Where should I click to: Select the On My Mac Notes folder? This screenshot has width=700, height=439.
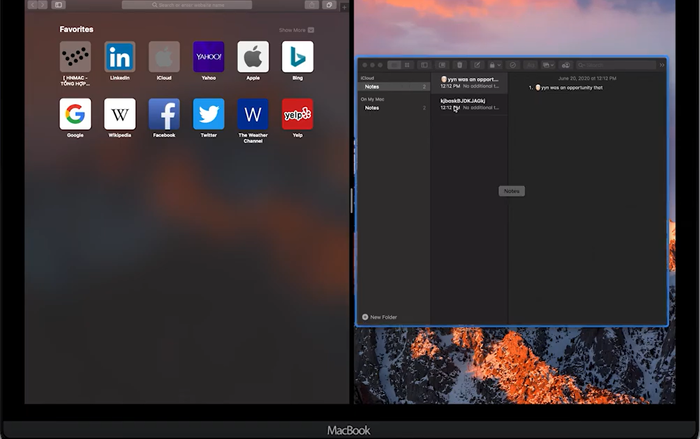(393, 108)
